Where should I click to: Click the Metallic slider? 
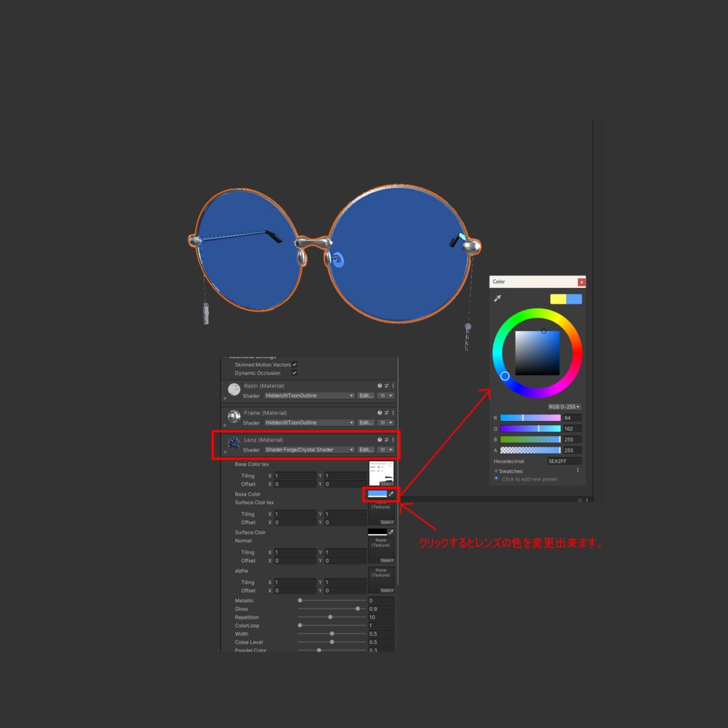tap(332, 600)
